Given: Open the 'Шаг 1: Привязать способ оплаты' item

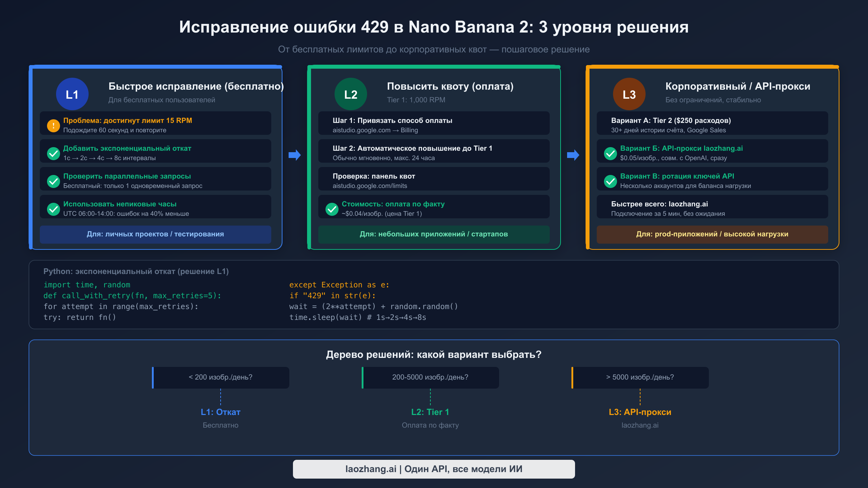Looking at the screenshot, I should (433, 124).
